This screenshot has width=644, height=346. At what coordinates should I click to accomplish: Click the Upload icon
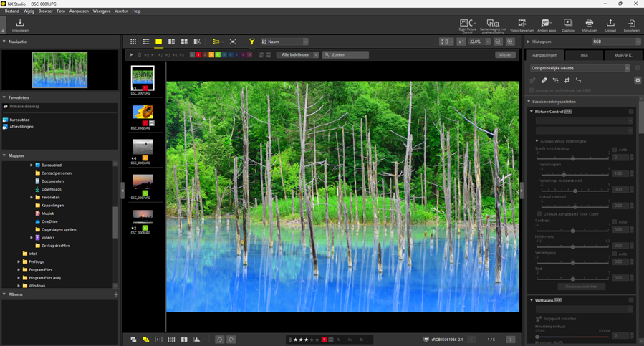click(x=610, y=24)
